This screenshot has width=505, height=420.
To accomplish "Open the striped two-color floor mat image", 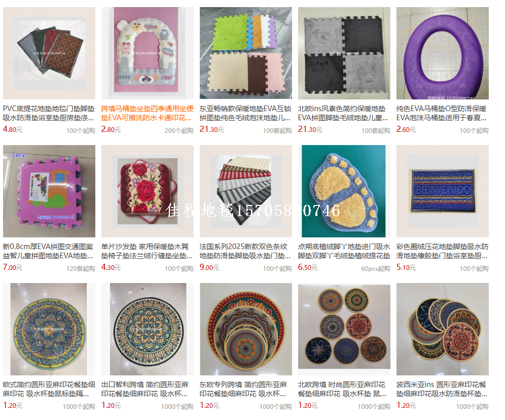I will (246, 191).
